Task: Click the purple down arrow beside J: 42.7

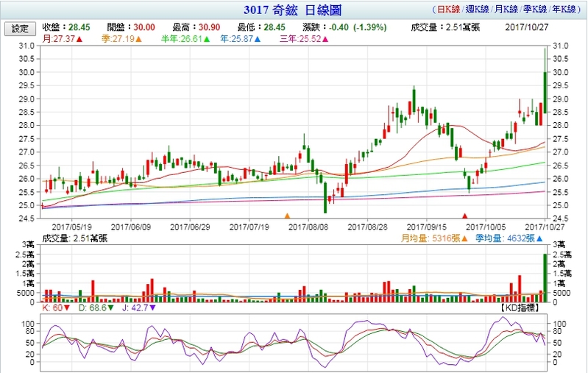Action: (152, 308)
